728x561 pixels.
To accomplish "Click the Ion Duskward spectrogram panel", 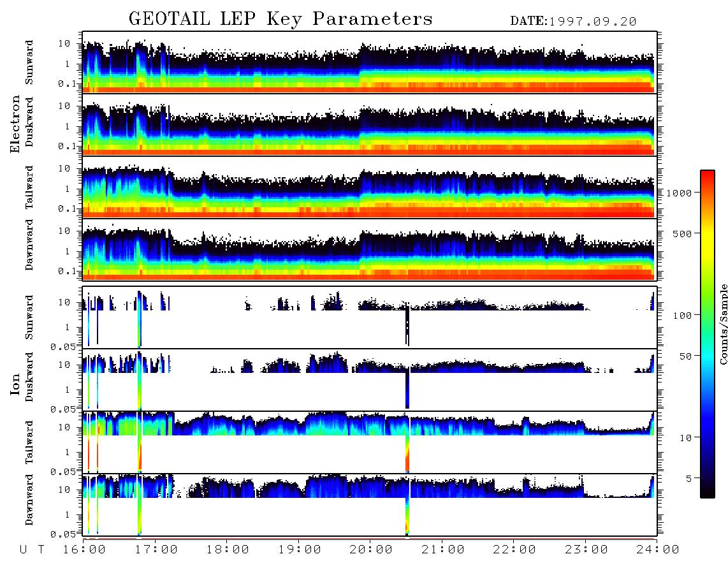I will point(370,380).
